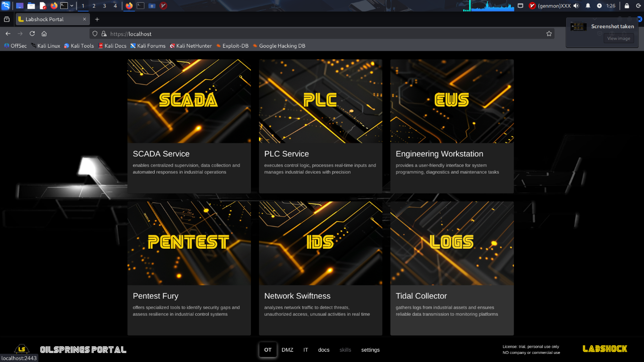Open the SCADA Service card
The image size is (644, 362).
pos(189,126)
